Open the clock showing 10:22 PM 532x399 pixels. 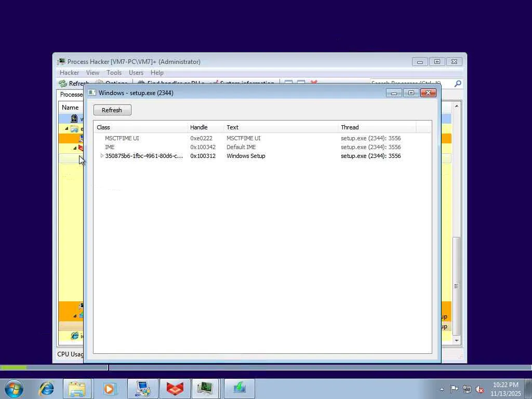coord(506,389)
